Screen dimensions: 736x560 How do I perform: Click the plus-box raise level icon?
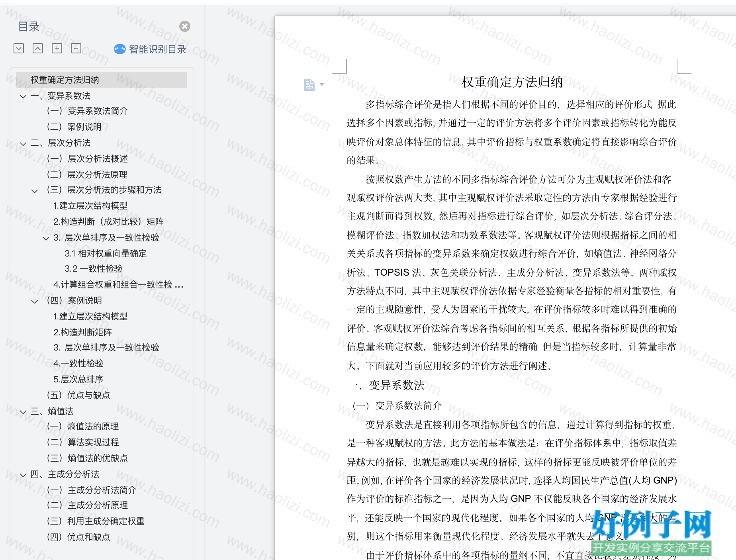(x=57, y=49)
